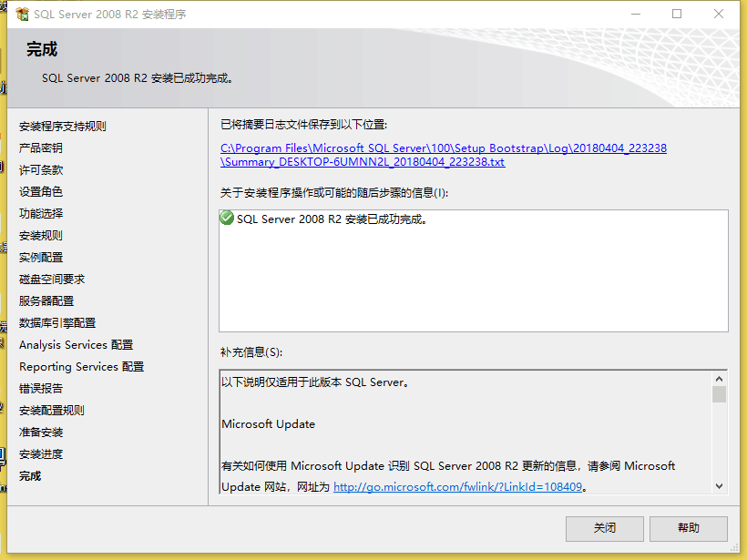The image size is (747, 560).
Task: Select the 设置角色 step
Action: [x=40, y=192]
